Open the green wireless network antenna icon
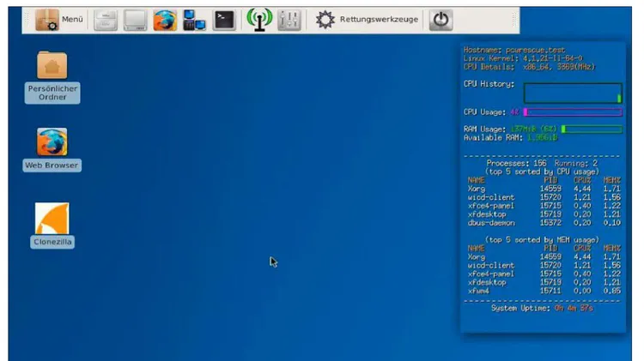Image resolution: width=644 pixels, height=361 pixels. pos(259,20)
